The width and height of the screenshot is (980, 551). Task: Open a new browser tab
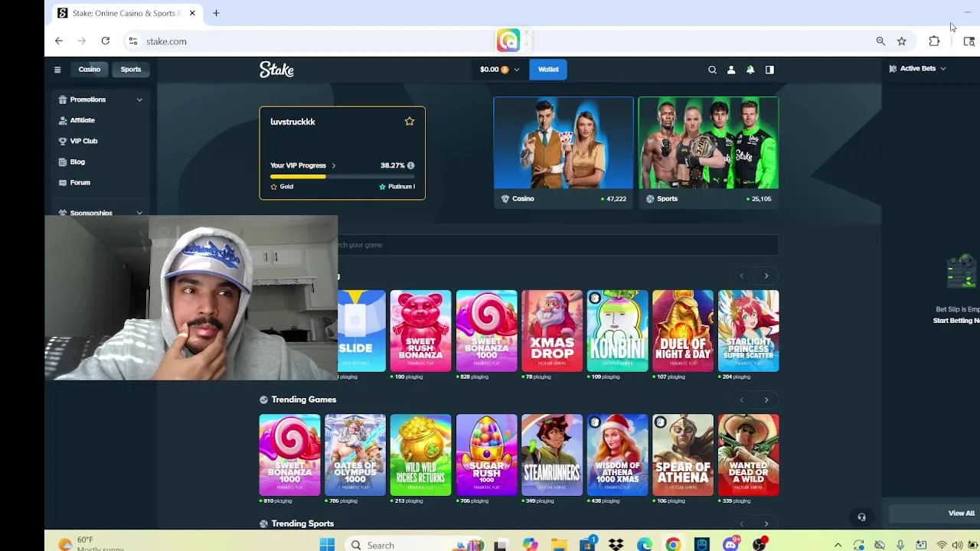(216, 13)
